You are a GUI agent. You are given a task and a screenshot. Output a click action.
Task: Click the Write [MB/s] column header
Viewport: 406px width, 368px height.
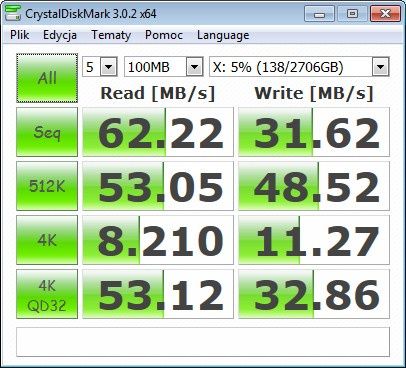[314, 93]
